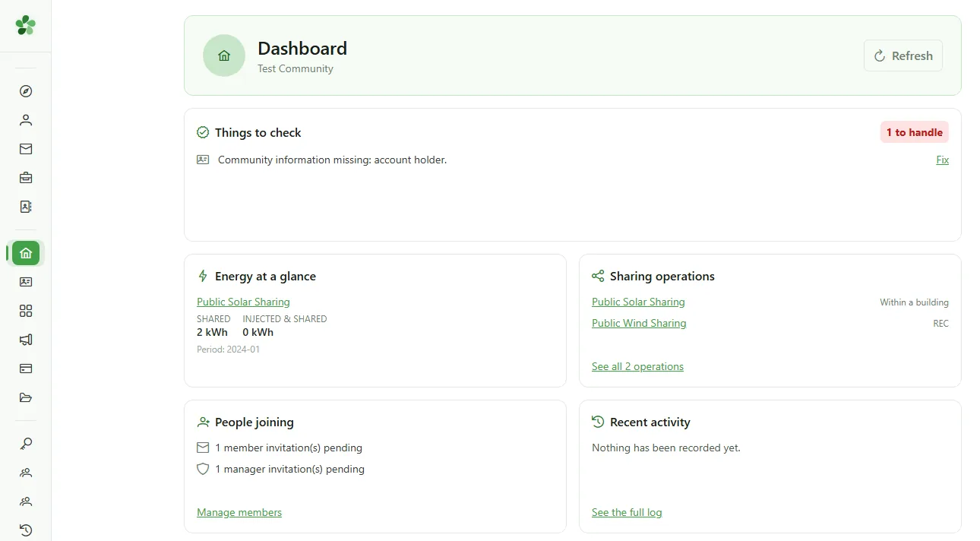The image size is (980, 541).
Task: Open the megaphone announcements icon in sidebar
Action: point(26,340)
